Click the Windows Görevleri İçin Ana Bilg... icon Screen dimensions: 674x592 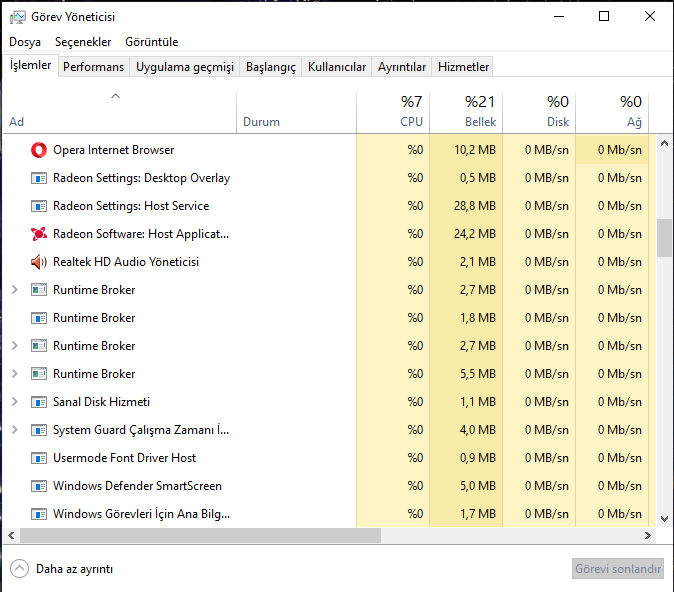39,514
